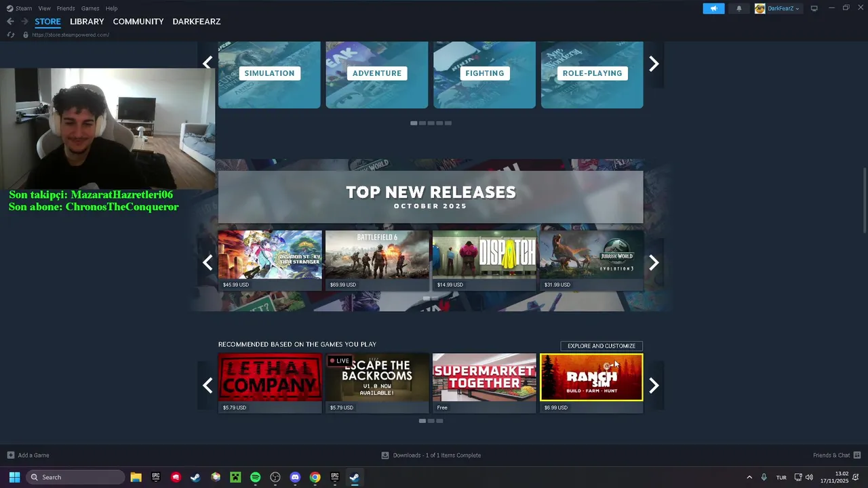Switch to Big Picture mode icon

pyautogui.click(x=814, y=8)
